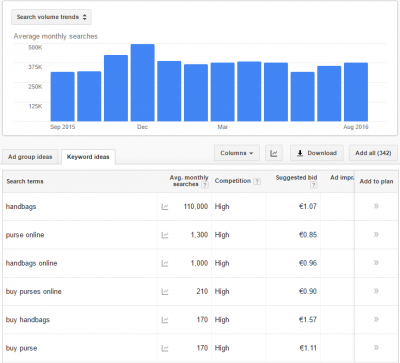The image size is (400, 363).
Task: Click the €0.96 suggested bid value
Action: (x=308, y=263)
